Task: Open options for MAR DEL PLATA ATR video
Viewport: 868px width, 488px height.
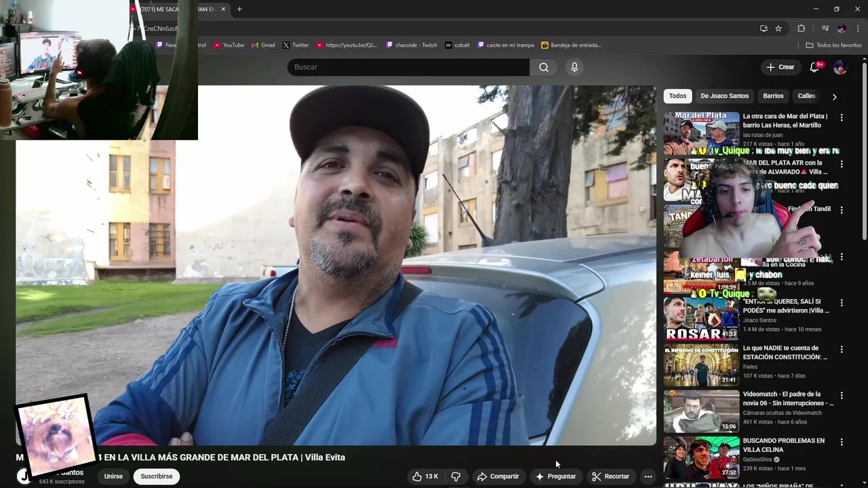Action: pyautogui.click(x=842, y=164)
